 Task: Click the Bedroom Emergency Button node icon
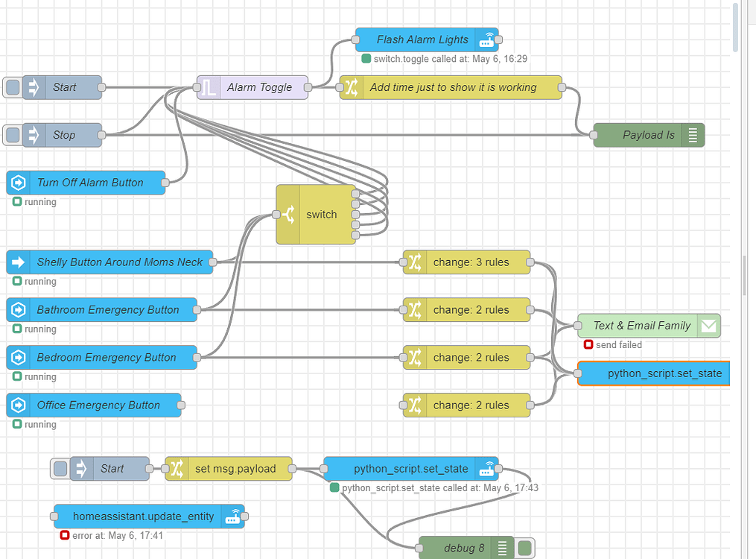tap(19, 358)
